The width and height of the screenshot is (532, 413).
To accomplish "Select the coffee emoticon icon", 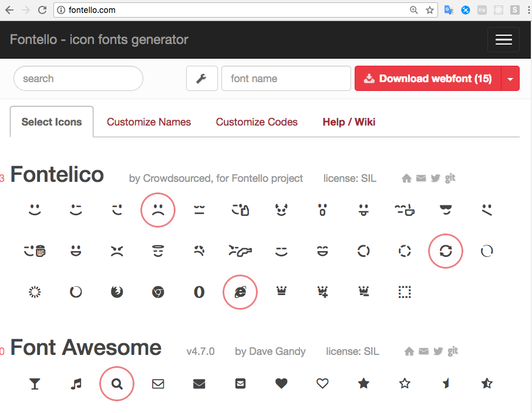I will click(x=405, y=210).
